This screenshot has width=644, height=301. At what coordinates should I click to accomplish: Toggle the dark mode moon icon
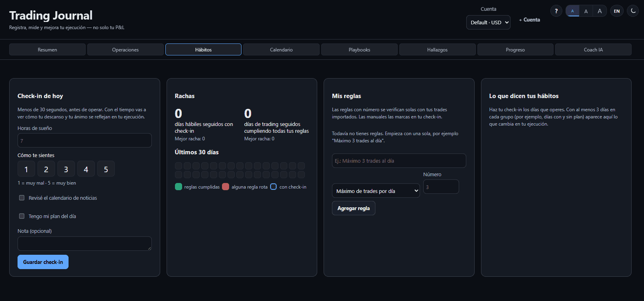coord(633,11)
